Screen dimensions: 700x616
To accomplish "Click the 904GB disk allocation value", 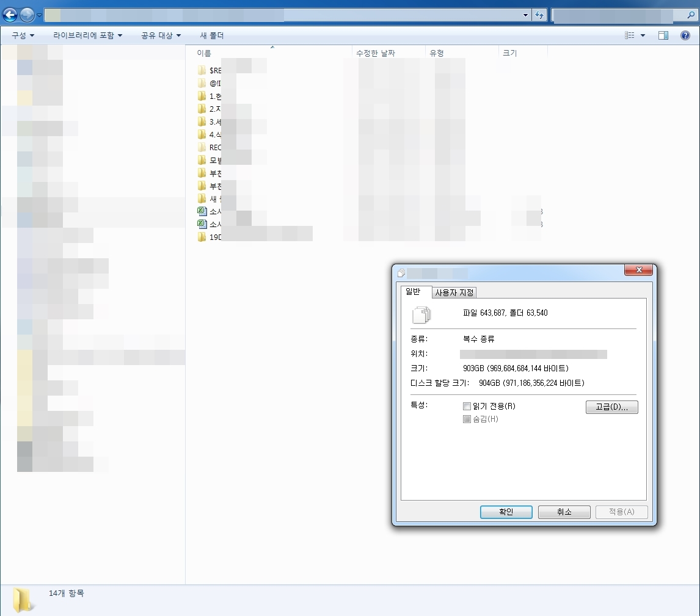I will 531,383.
